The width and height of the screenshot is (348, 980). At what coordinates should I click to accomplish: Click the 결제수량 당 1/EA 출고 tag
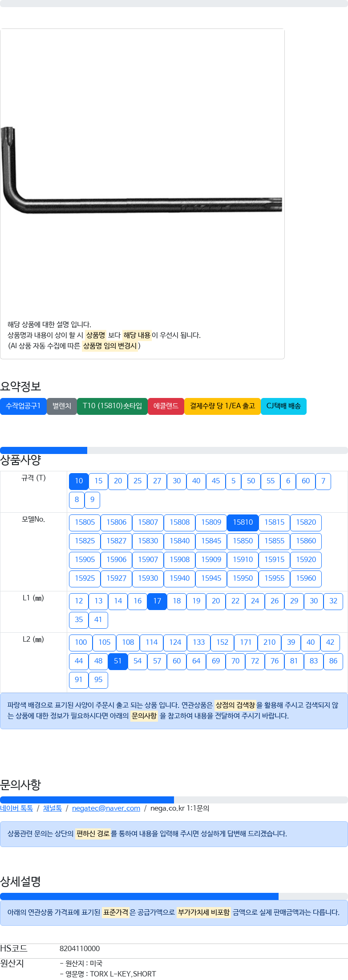[x=223, y=406]
